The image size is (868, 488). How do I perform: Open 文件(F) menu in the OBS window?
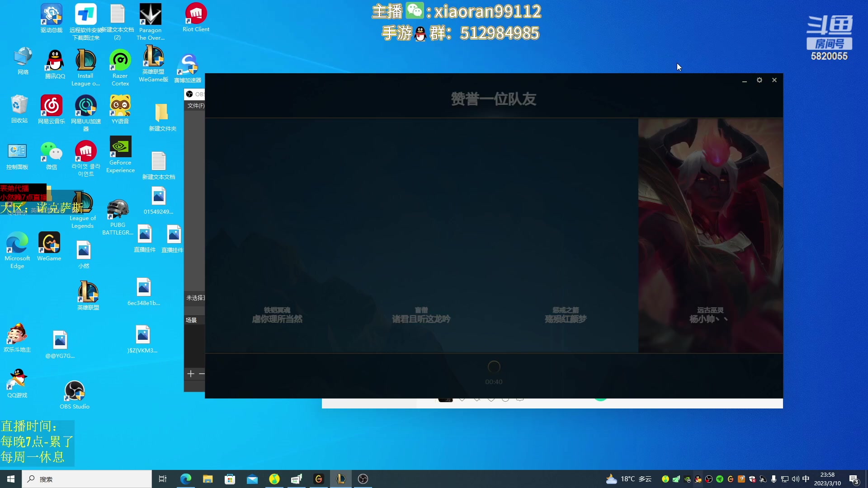coord(196,106)
